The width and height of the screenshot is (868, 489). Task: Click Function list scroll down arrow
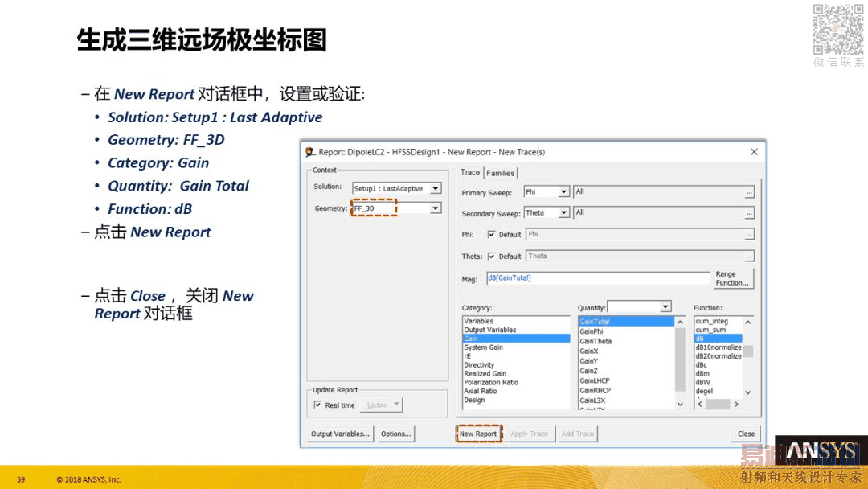[x=748, y=392]
